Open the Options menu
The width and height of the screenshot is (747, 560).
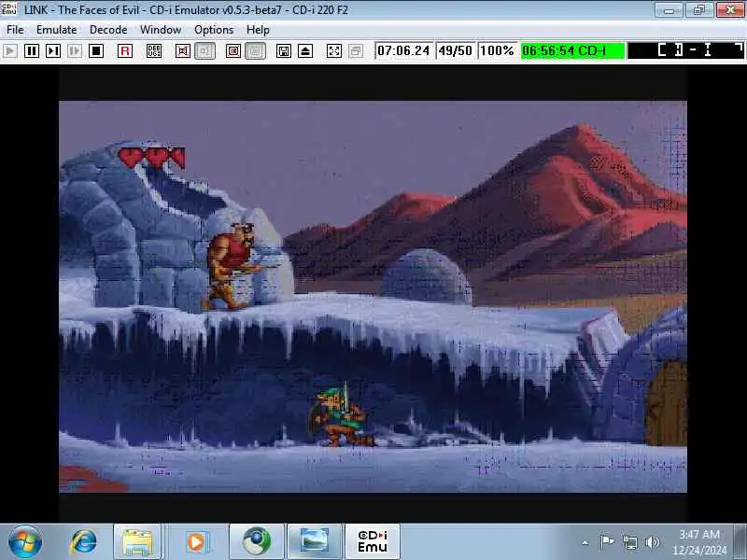(214, 30)
